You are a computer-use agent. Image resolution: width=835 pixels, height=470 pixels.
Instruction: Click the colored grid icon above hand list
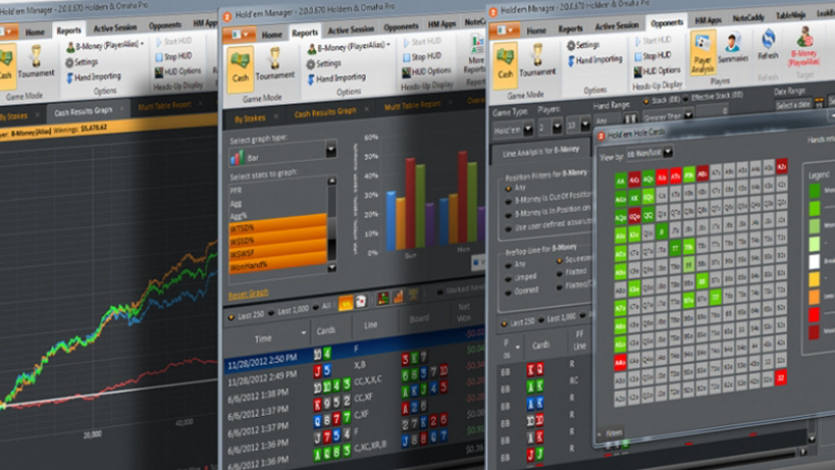tap(382, 299)
